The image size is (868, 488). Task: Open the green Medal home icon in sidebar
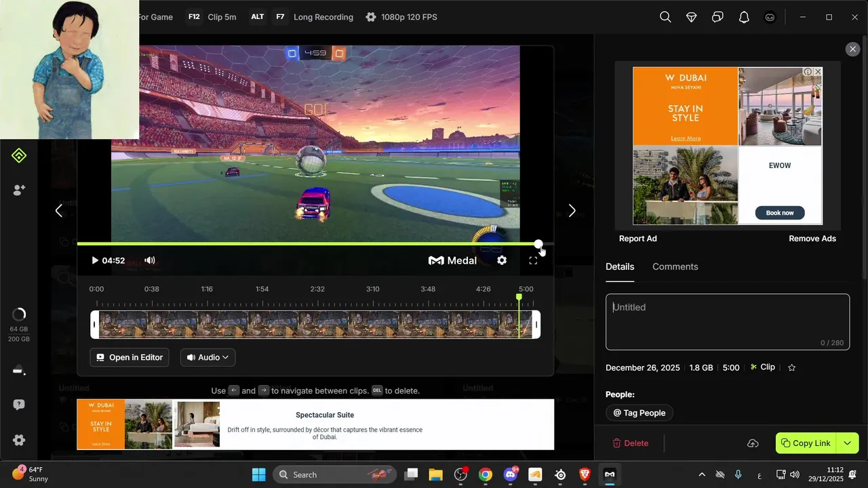19,156
